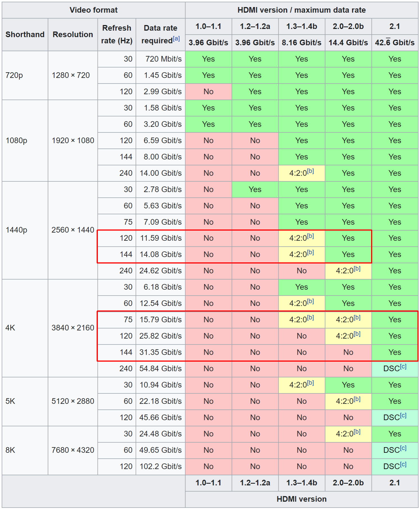Click the '2560 × 1440' resolution cell
Image resolution: width=420 pixels, height=509 pixels.
click(x=73, y=230)
